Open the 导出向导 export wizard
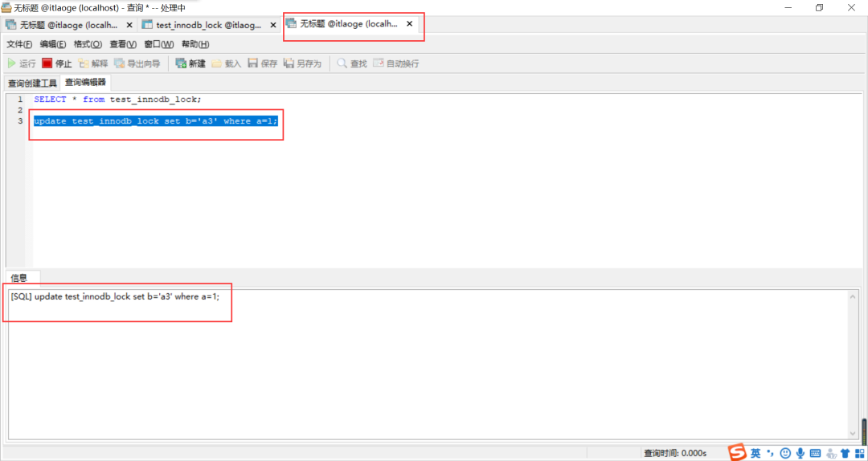868x461 pixels. point(137,63)
